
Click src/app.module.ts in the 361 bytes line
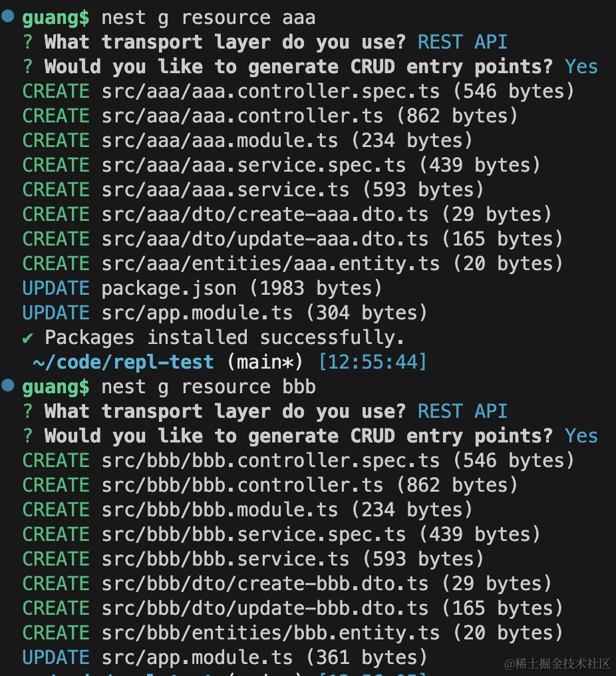(197, 657)
